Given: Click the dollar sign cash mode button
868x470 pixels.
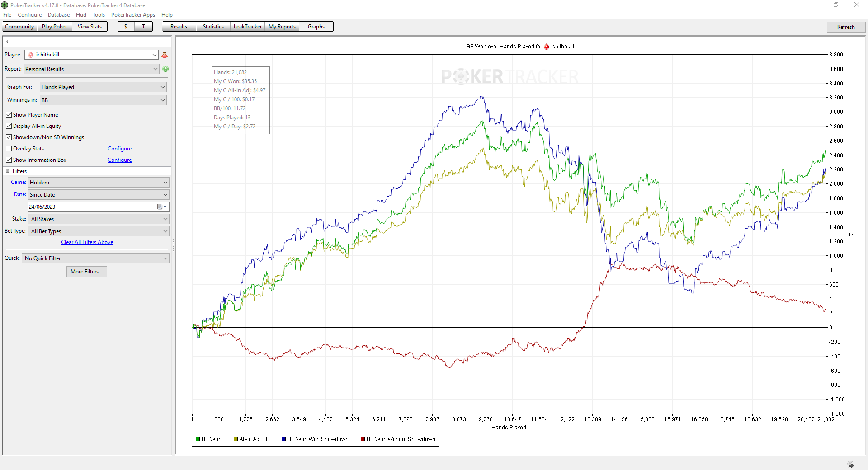Looking at the screenshot, I should pos(126,27).
